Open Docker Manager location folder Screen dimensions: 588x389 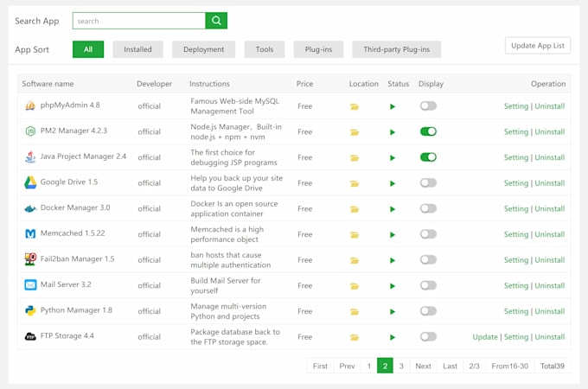pyautogui.click(x=355, y=209)
